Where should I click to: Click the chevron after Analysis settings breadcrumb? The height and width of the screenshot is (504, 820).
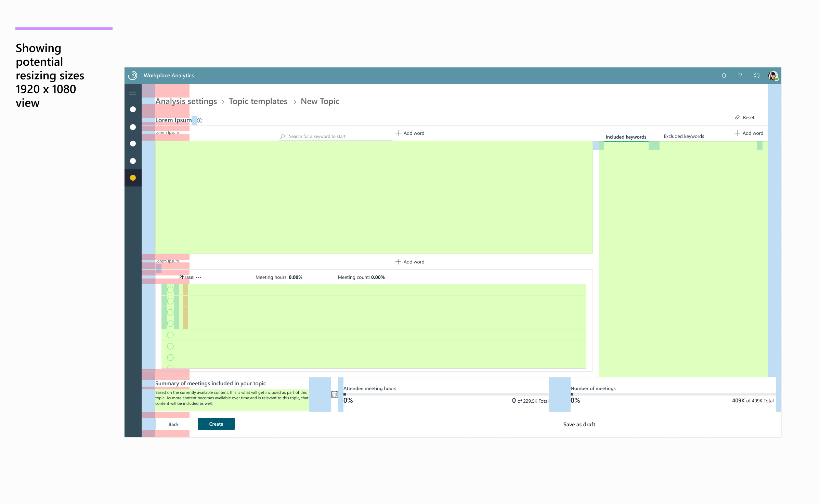tap(223, 102)
